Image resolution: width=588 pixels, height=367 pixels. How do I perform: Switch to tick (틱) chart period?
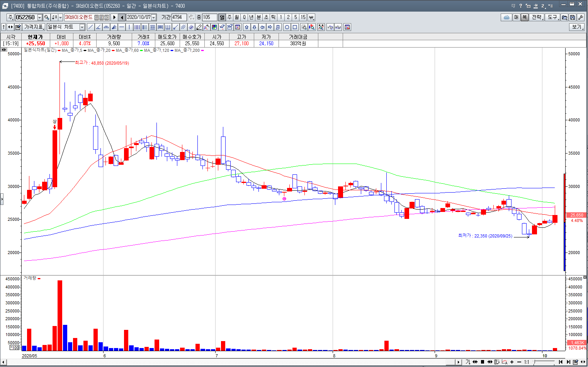click(x=274, y=17)
